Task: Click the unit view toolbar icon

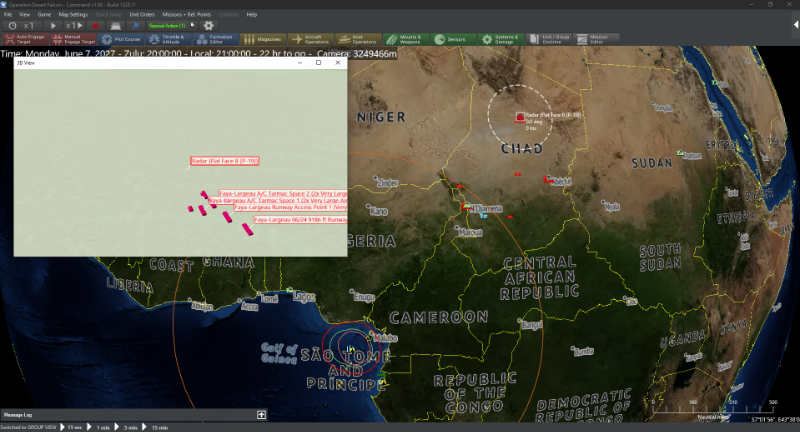Action: point(116,26)
